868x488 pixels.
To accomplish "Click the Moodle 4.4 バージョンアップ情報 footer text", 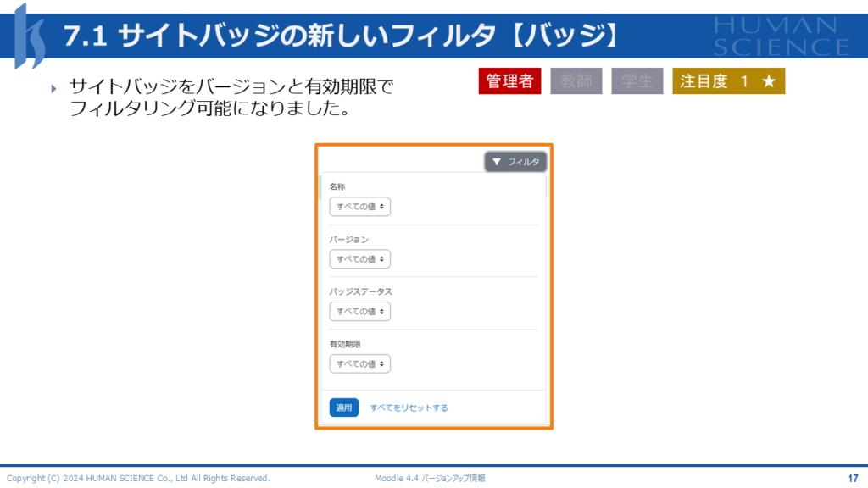I will [x=430, y=478].
